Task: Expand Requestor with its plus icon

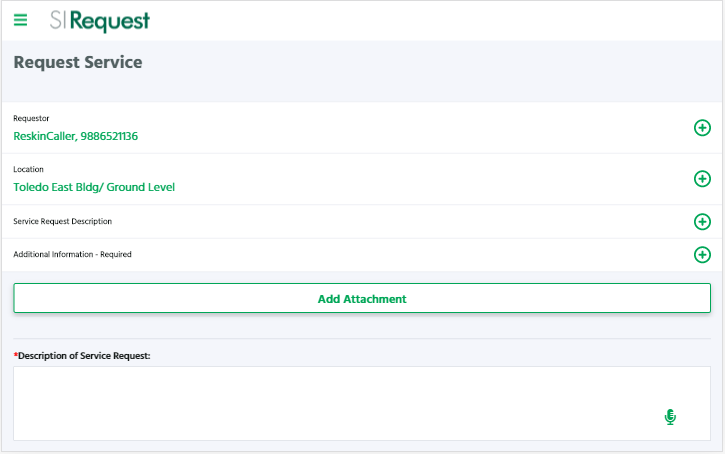Action: 702,128
